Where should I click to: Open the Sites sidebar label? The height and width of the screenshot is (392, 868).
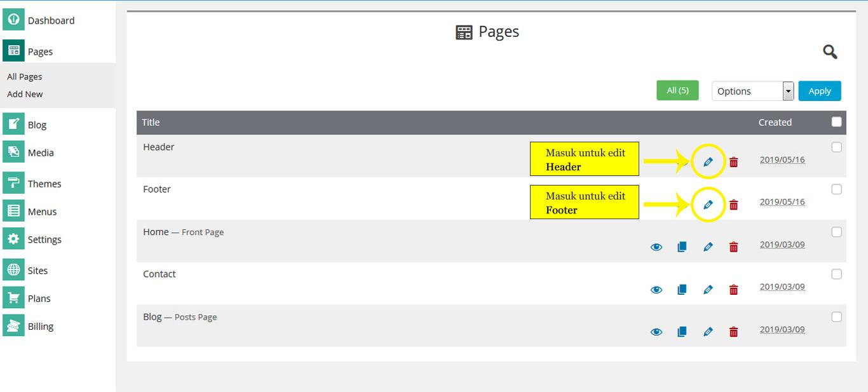[x=37, y=271]
